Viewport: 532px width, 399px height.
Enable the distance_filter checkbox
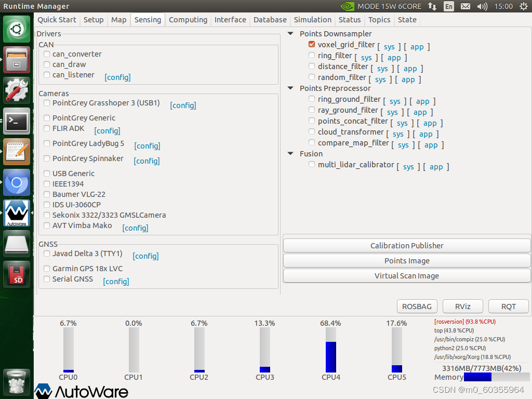point(312,66)
